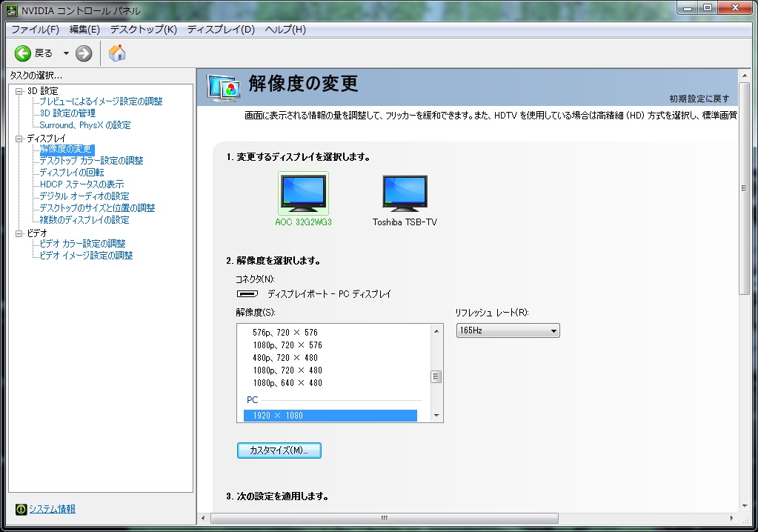This screenshot has height=532, width=758.
Task: Open HDCP ステータスの表示
Action: 82,184
